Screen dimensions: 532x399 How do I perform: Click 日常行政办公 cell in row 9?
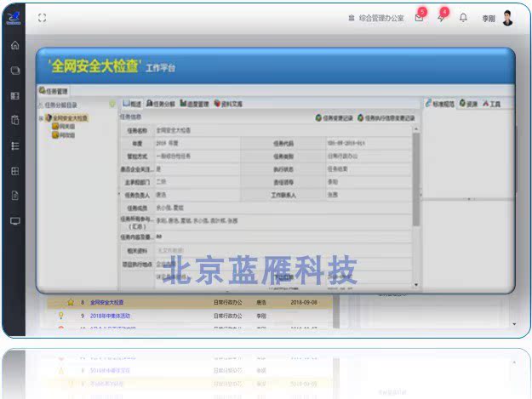(x=227, y=316)
